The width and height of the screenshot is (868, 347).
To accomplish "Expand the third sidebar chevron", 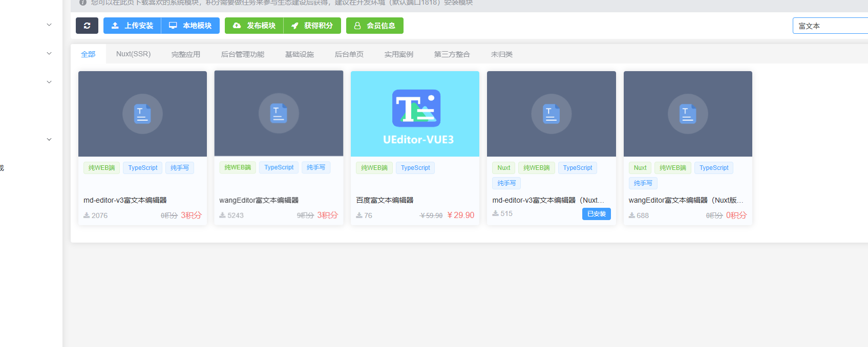I will point(49,82).
